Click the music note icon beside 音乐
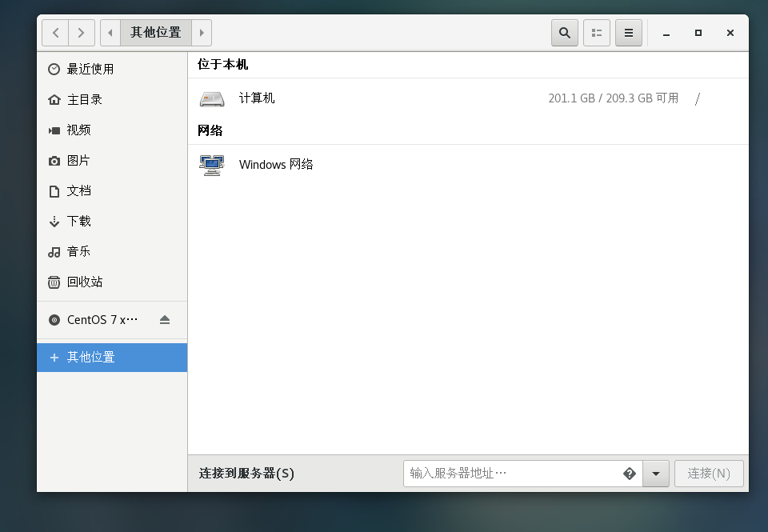 point(54,252)
